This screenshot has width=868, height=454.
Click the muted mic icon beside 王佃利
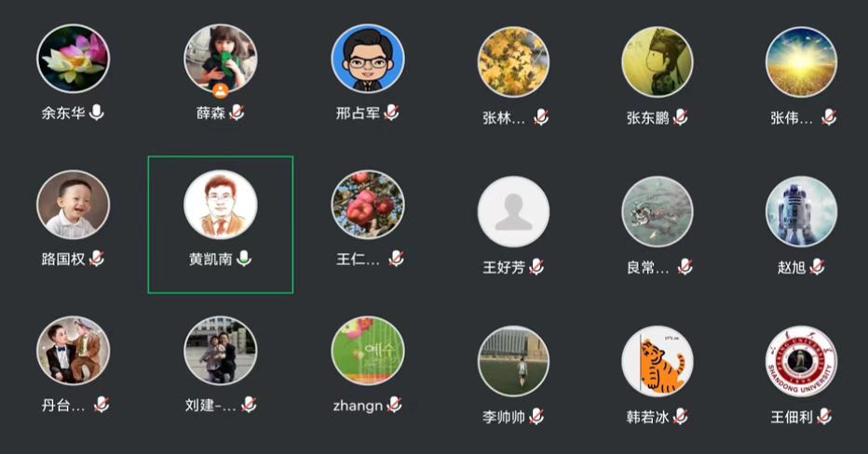824,417
